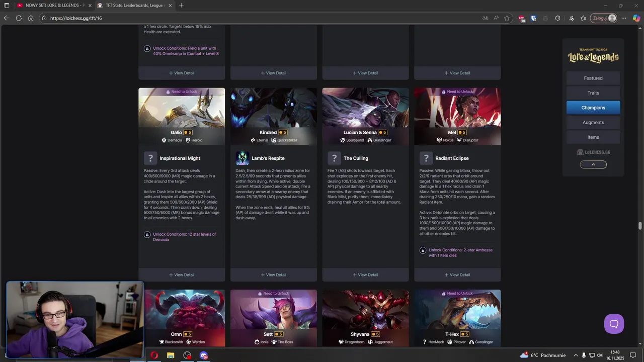
Task: Open the browser extensions puzzle icon
Action: click(x=557, y=18)
